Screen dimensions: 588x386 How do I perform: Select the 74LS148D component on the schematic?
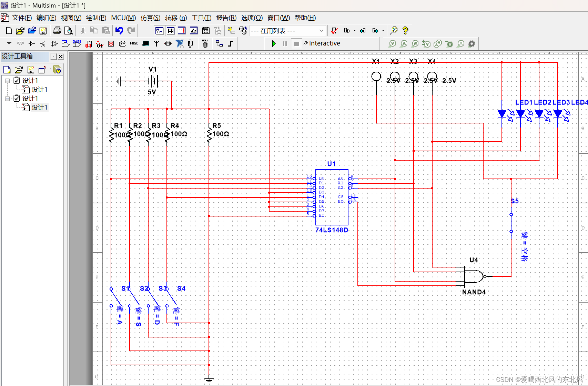pos(332,196)
